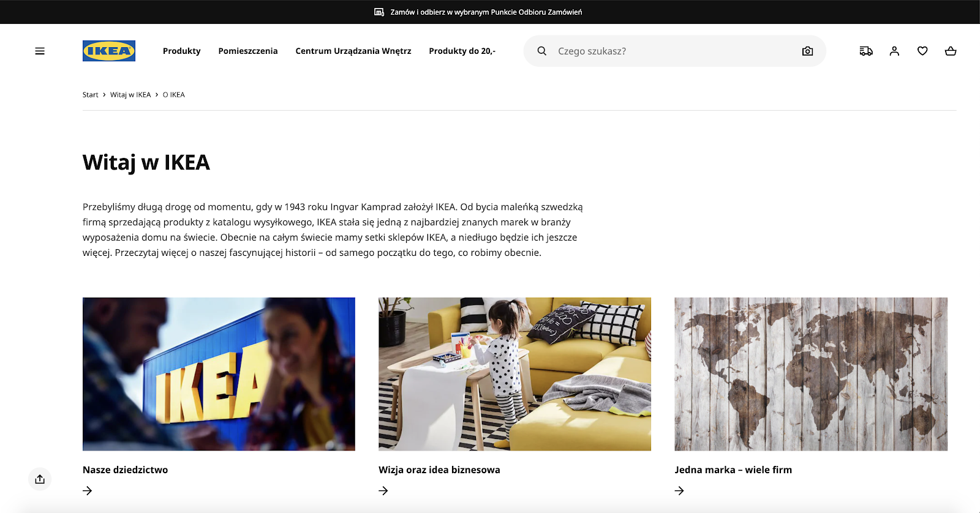Open Produkty do 20,- menu
The width and height of the screenshot is (980, 513).
(x=462, y=51)
